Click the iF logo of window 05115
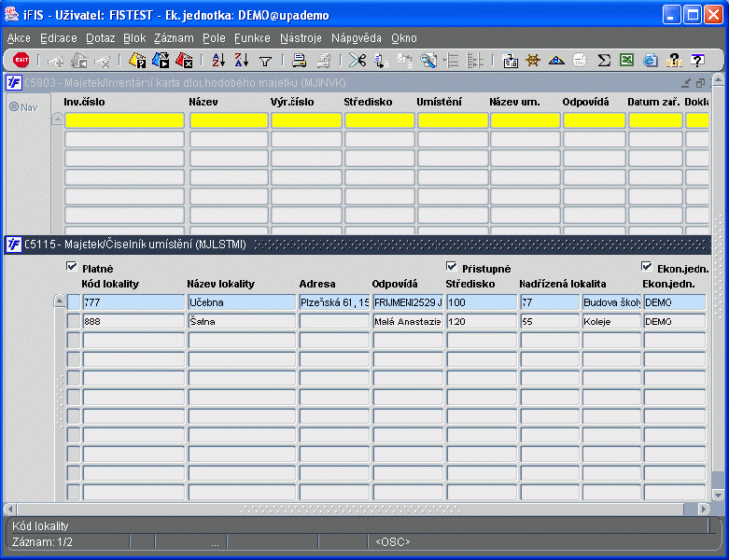Viewport: 729px width, 560px height. [13, 244]
